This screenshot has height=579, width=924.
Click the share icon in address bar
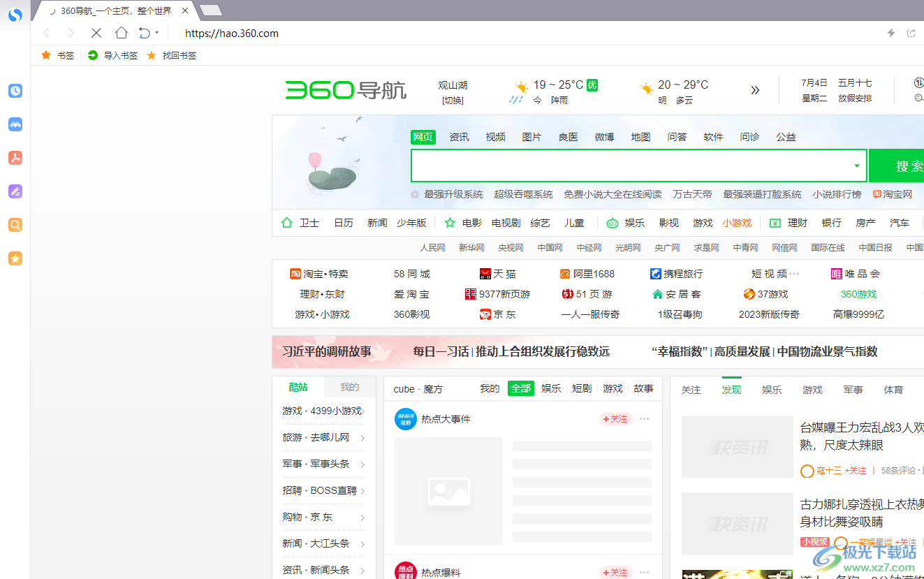tap(911, 33)
